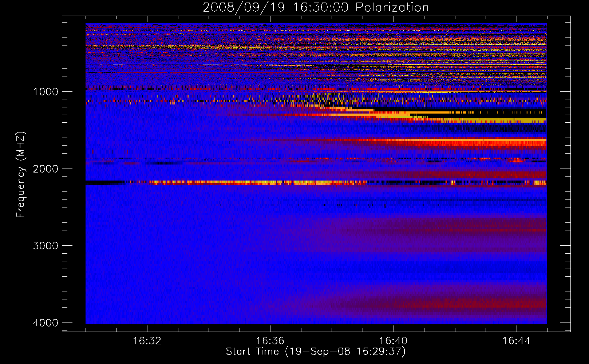
Task: Click the 16:40 time tick label
Action: [x=393, y=341]
